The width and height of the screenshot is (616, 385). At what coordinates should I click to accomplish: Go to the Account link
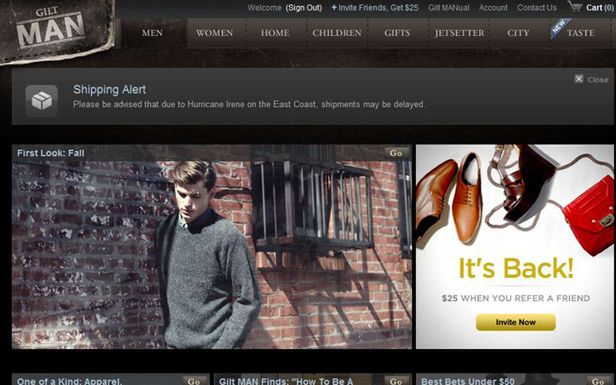pyautogui.click(x=493, y=8)
